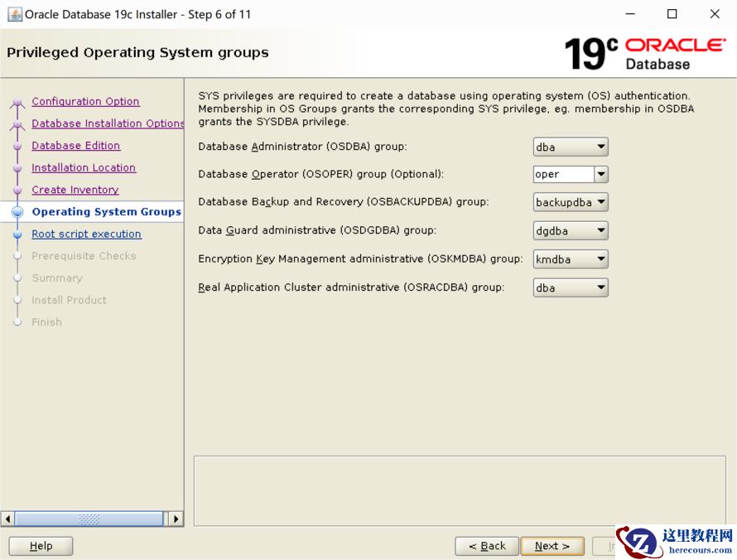Click the Database Edition step marker icon
The height and width of the screenshot is (560, 737).
pos(17,147)
